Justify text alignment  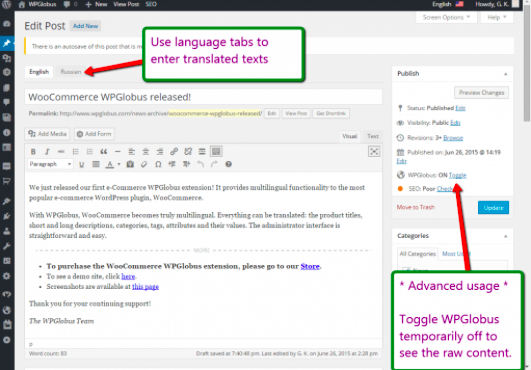(x=96, y=165)
